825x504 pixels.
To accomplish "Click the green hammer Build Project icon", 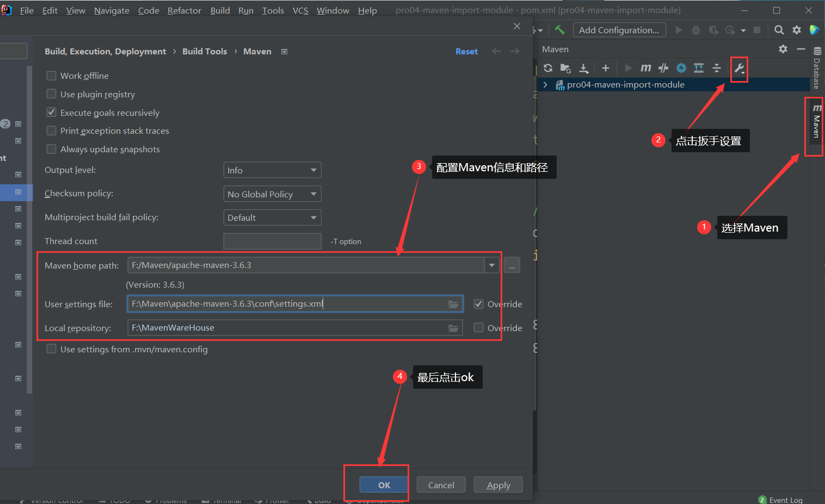I will click(x=559, y=30).
